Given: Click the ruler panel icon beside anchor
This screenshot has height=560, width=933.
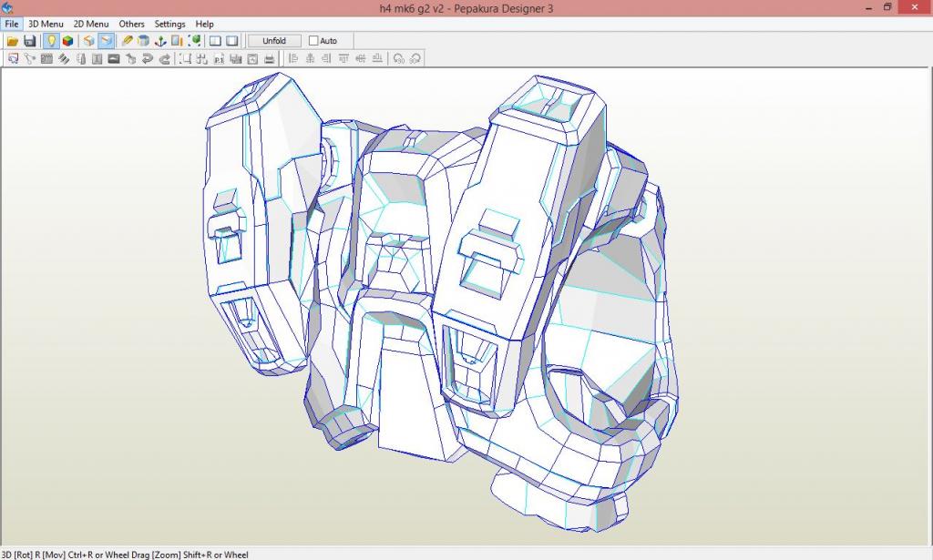Looking at the screenshot, I should tap(177, 41).
